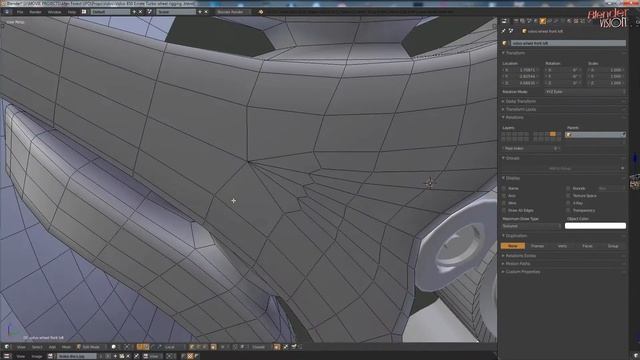Enable the Name display checkbox
The height and width of the screenshot is (360, 640).
tap(504, 188)
